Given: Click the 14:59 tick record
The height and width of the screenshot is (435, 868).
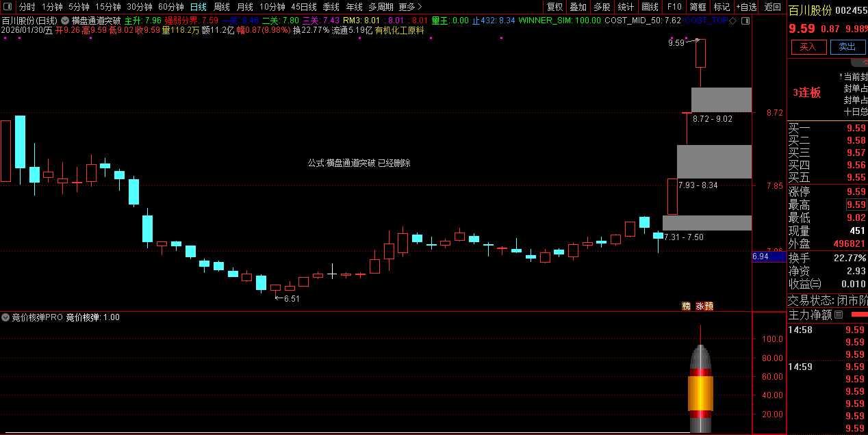Looking at the screenshot, I should 827,367.
